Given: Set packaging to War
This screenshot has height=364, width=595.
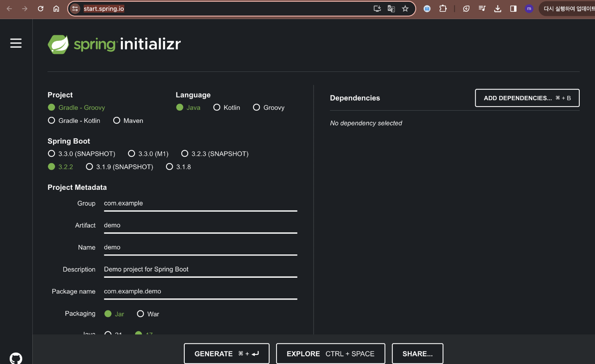Looking at the screenshot, I should pos(148,314).
